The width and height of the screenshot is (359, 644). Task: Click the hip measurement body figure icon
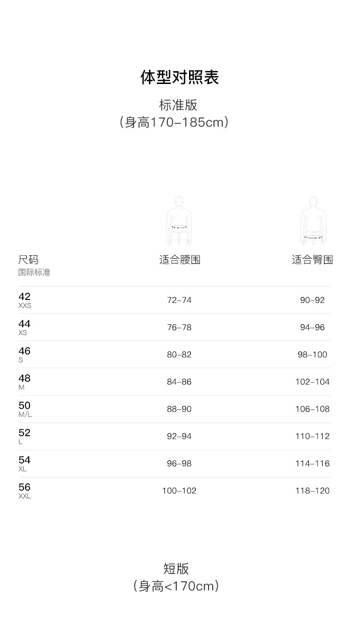pos(313,221)
